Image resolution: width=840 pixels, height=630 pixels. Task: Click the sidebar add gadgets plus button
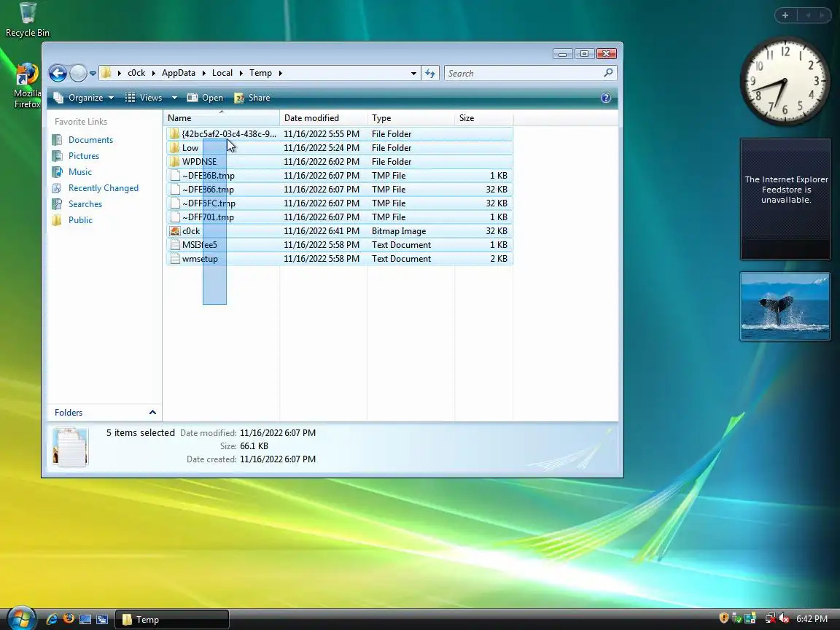pyautogui.click(x=785, y=15)
